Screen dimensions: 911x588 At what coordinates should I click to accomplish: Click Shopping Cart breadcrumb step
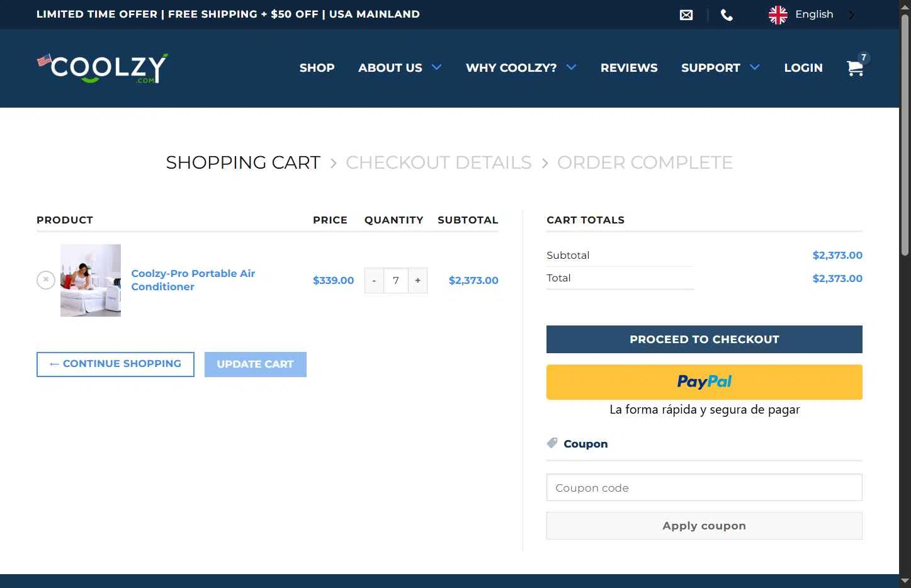pos(243,162)
